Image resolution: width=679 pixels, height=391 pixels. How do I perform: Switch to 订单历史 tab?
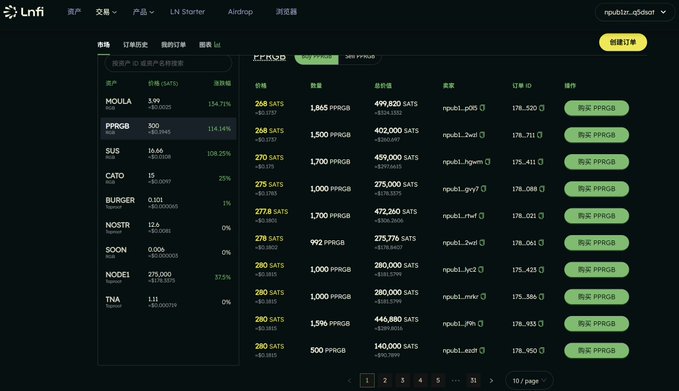point(135,45)
